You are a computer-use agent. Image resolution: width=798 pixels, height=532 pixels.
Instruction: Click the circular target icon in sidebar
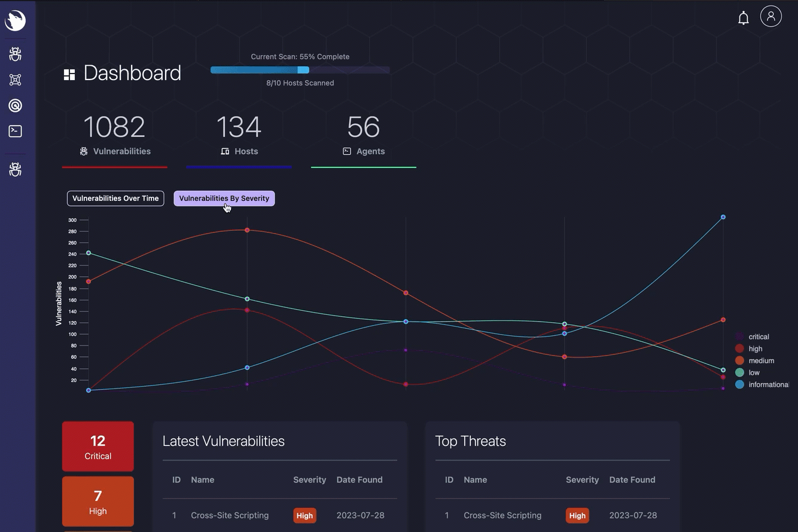(16, 106)
